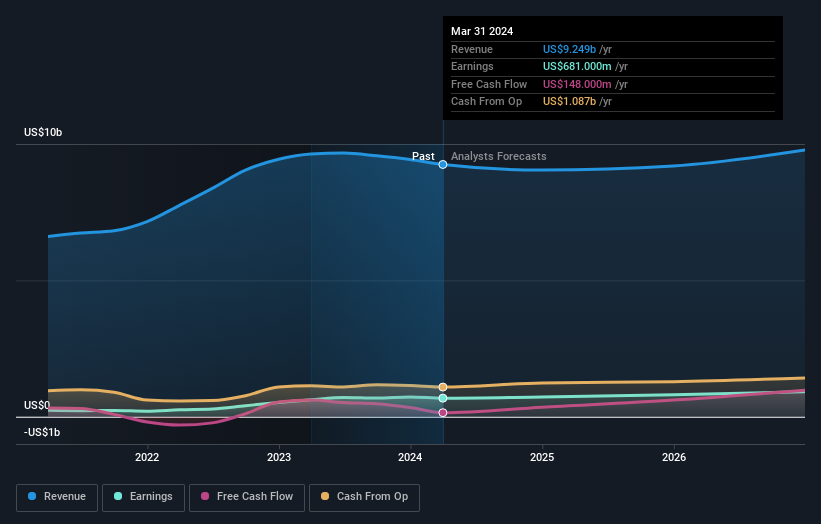Viewport: 821px width, 524px height.
Task: Click the Past label on the chart
Action: [x=423, y=156]
